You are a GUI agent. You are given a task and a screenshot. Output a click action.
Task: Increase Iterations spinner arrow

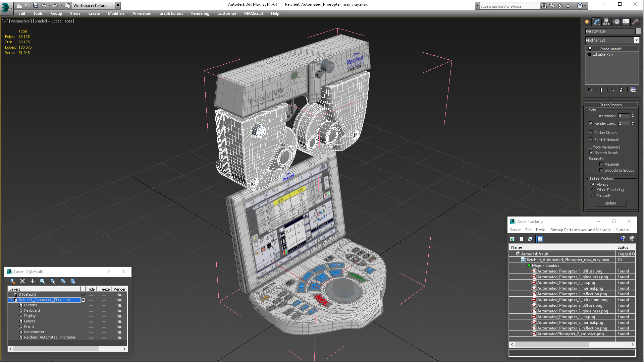point(633,115)
